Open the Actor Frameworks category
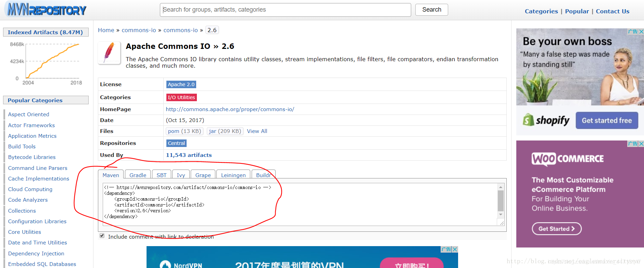 click(x=31, y=125)
